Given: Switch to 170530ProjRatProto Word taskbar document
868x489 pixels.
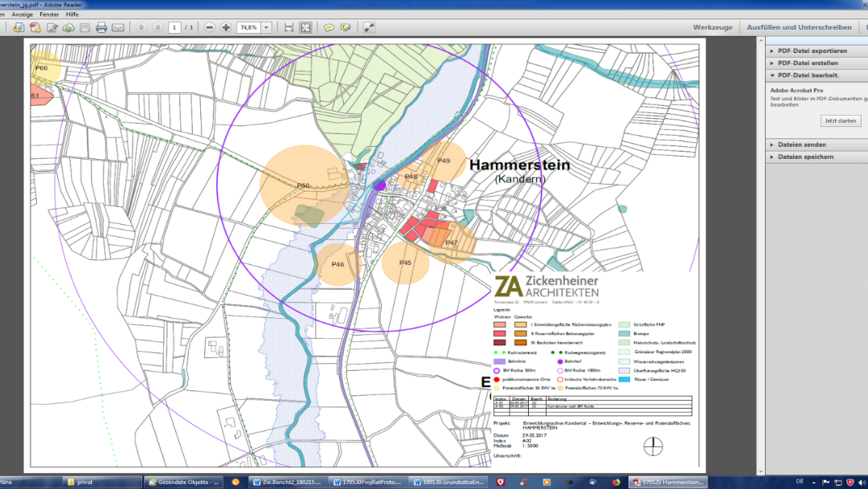Looking at the screenshot, I should [366, 483].
